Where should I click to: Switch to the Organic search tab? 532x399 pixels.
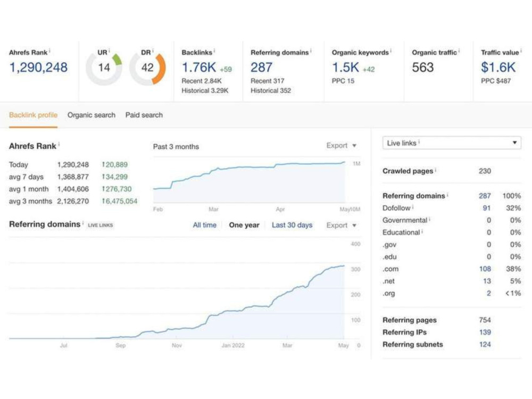pos(92,115)
